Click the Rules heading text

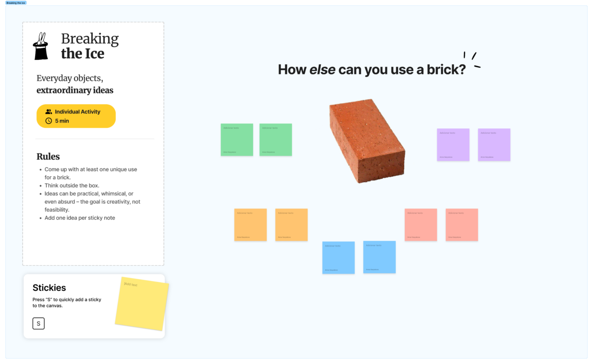[48, 157]
